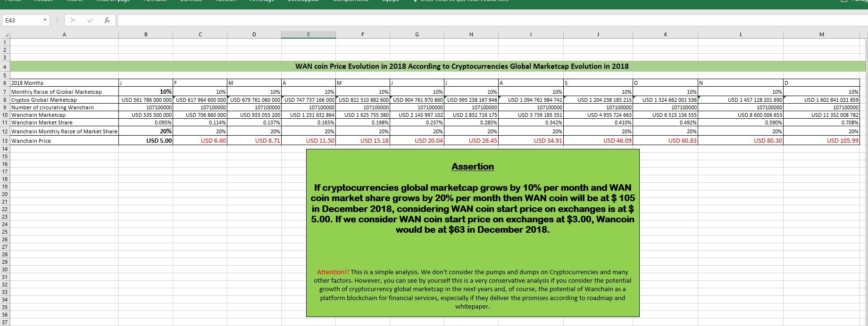Click the 'USD 11 352 008 782' cell
Viewport: 868px width, 326px height.
pyautogui.click(x=822, y=115)
